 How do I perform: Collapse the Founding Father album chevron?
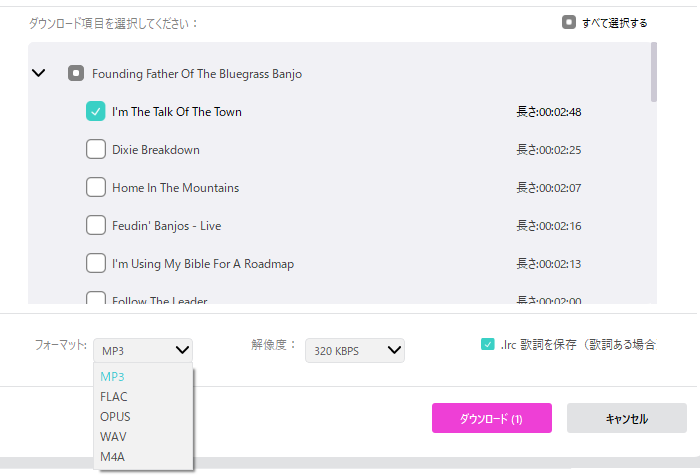[39, 73]
